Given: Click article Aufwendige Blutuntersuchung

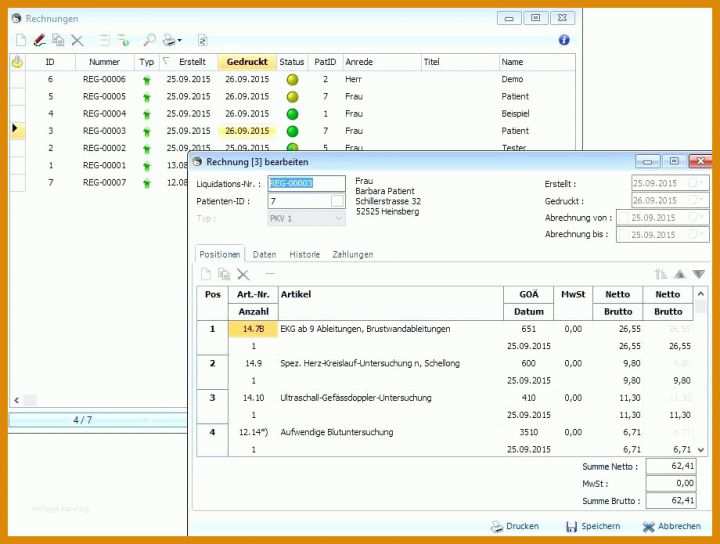Looking at the screenshot, I should click(x=337, y=432).
